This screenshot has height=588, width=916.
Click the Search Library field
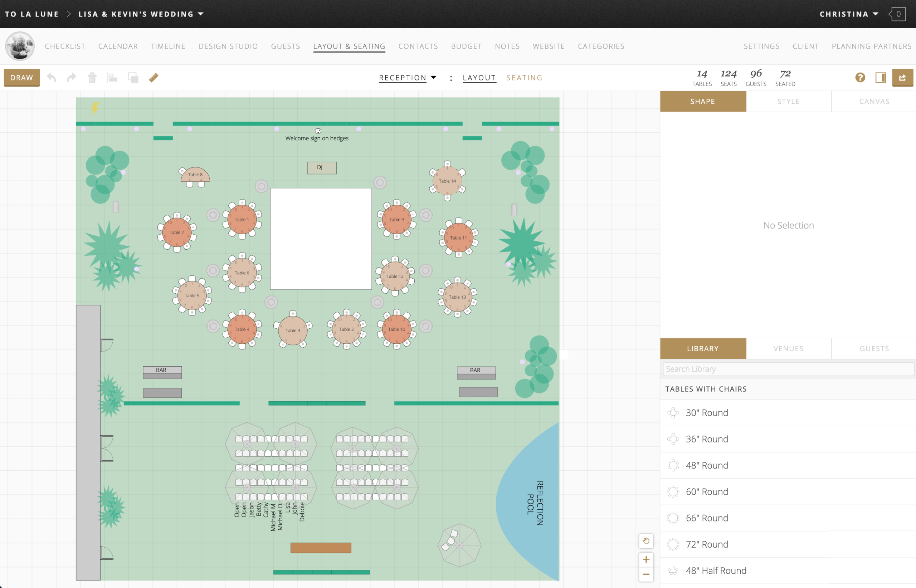(788, 368)
